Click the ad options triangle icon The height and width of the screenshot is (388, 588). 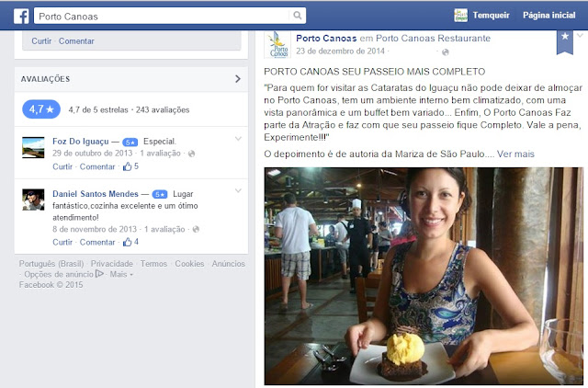tap(99, 274)
